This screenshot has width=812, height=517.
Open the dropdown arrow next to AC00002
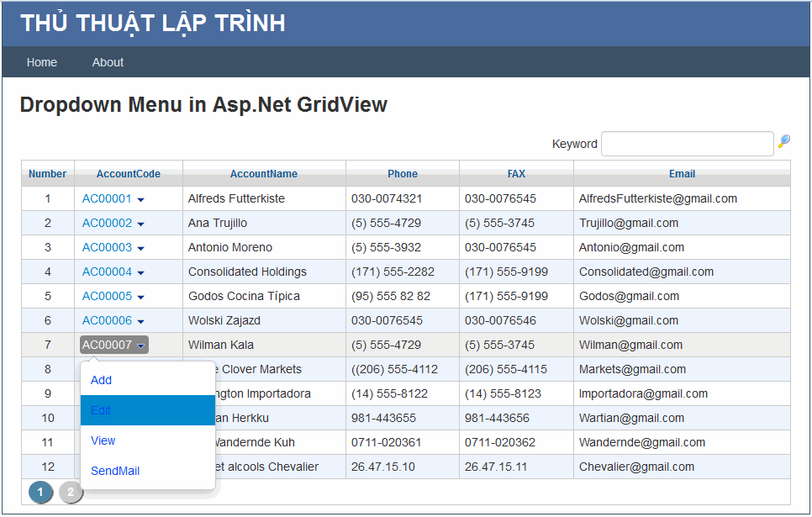140,223
